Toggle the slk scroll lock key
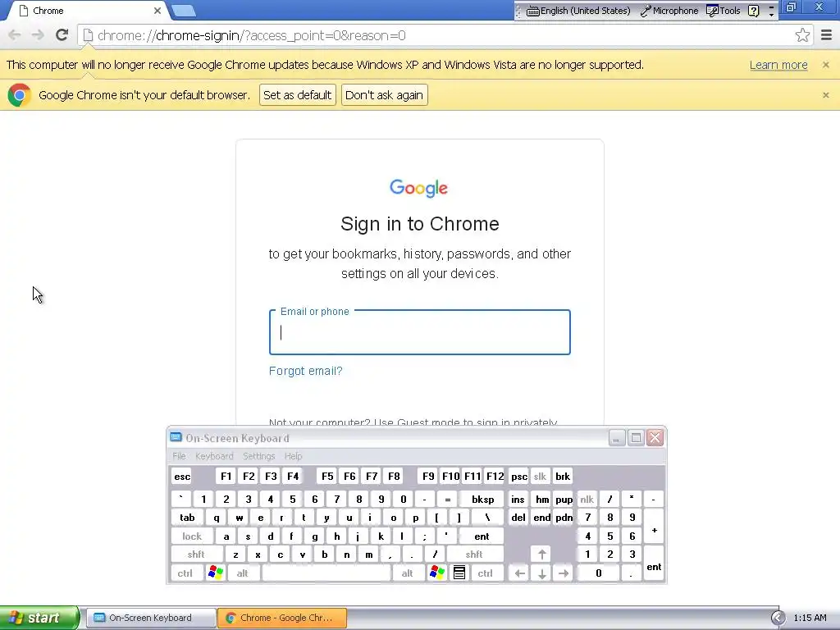 click(540, 477)
